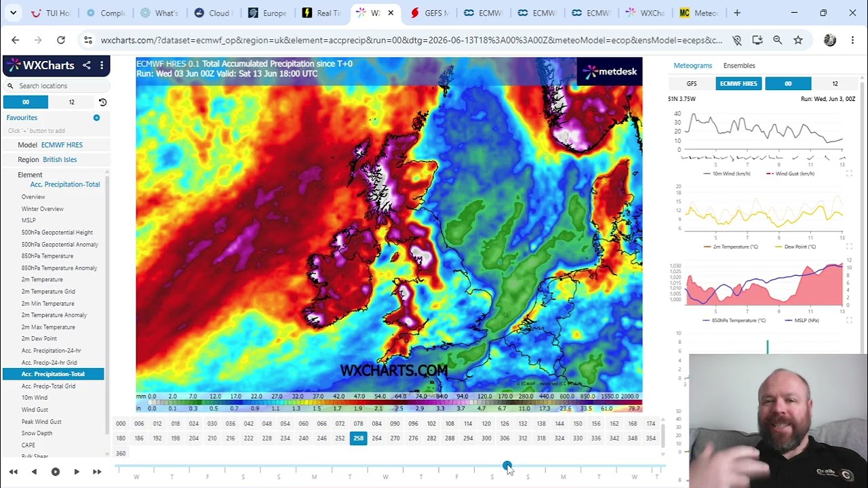
Task: Close the active WXCharts tab
Action: coord(391,13)
